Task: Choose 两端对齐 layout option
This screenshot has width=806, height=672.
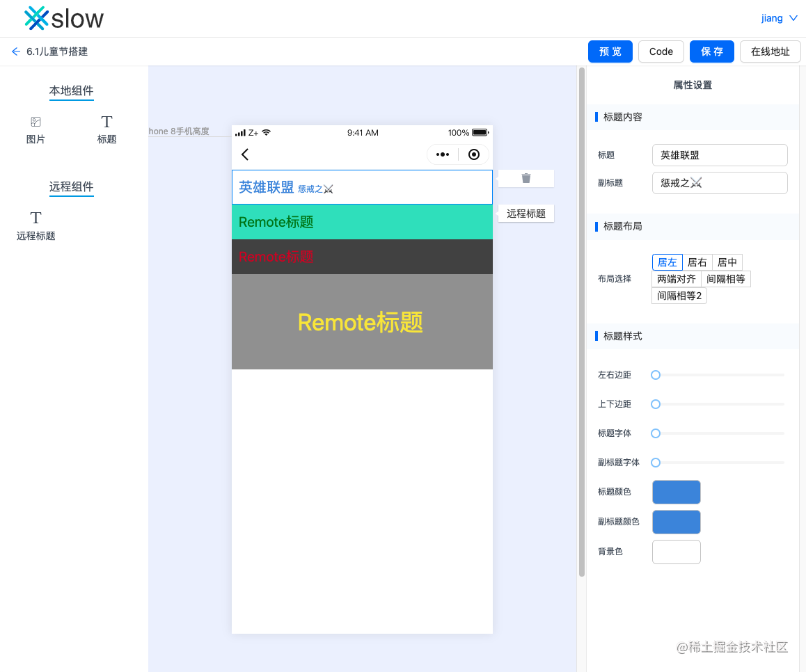Action: (x=677, y=279)
